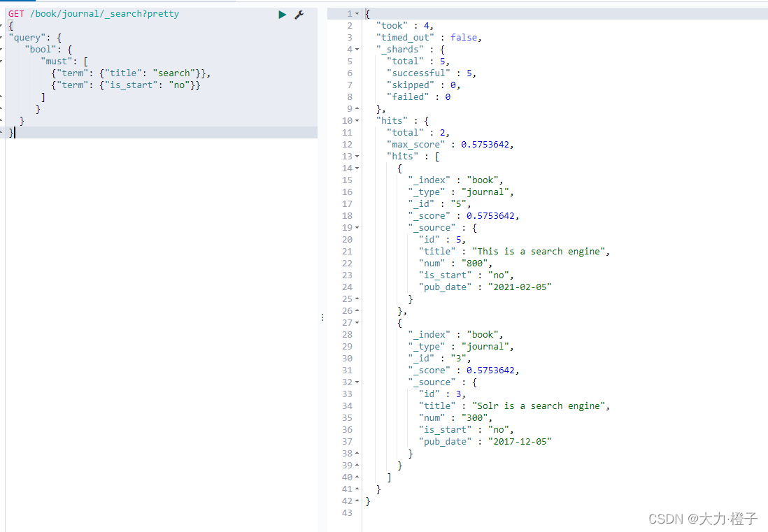The image size is (768, 532).
Task: Click the "must" array line in the editor
Action: 64,62
